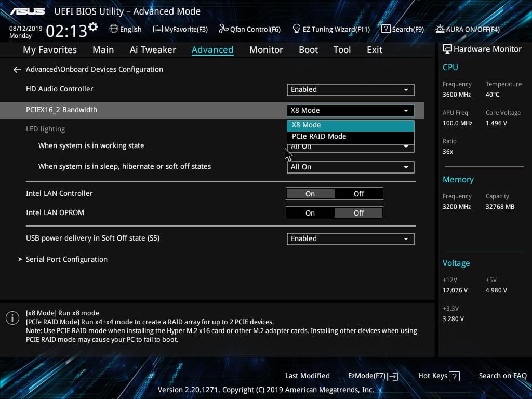This screenshot has width=532, height=399.
Task: Open the Hot Keys question mark box
Action: tap(454, 376)
